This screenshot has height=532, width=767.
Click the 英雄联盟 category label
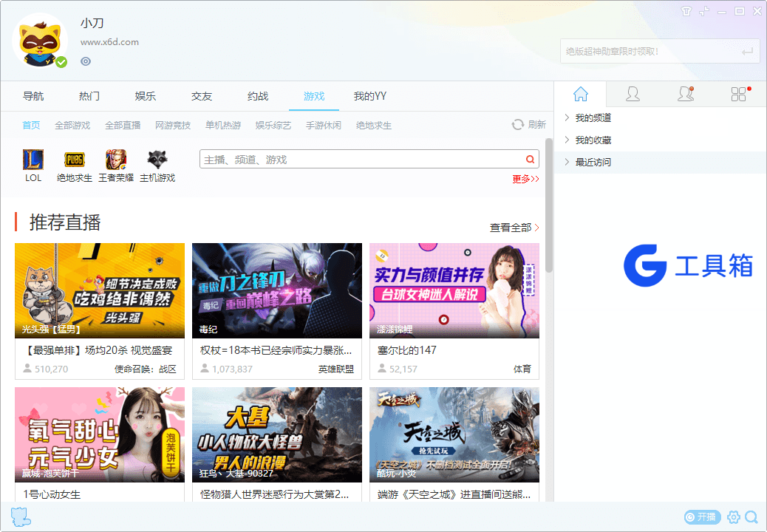(336, 369)
